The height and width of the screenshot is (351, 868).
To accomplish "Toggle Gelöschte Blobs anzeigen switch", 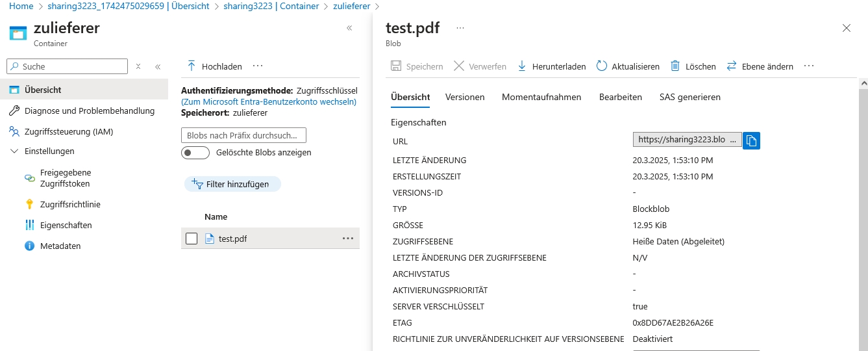I will tap(195, 153).
